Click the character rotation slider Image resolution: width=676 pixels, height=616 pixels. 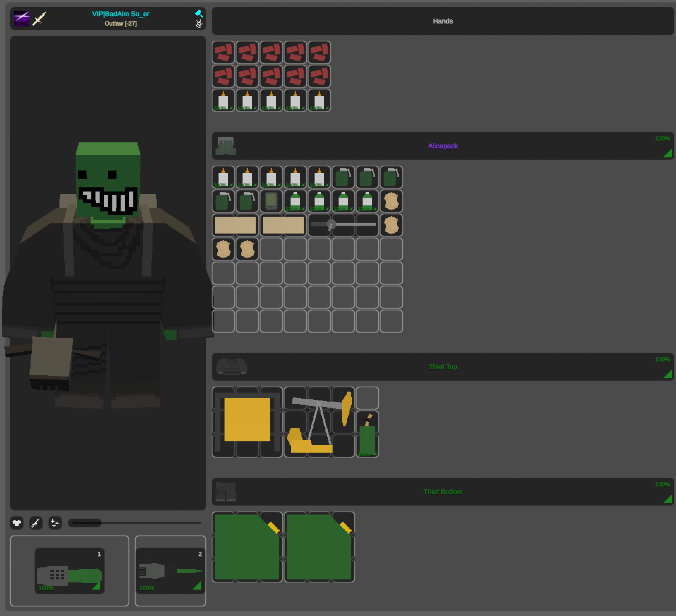click(134, 523)
